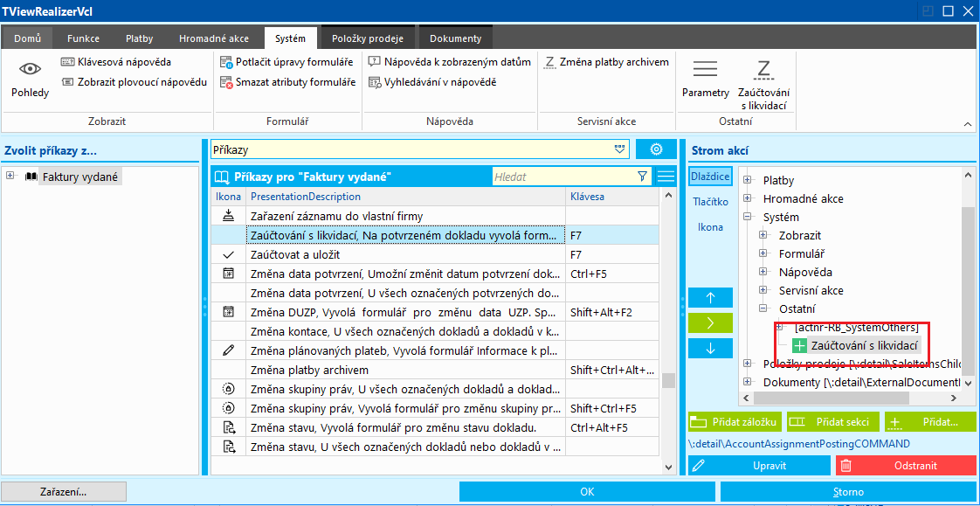Viewport: 980px width, 506px height.
Task: Click Klávesová nápověda keyboard icon
Action: (68, 62)
